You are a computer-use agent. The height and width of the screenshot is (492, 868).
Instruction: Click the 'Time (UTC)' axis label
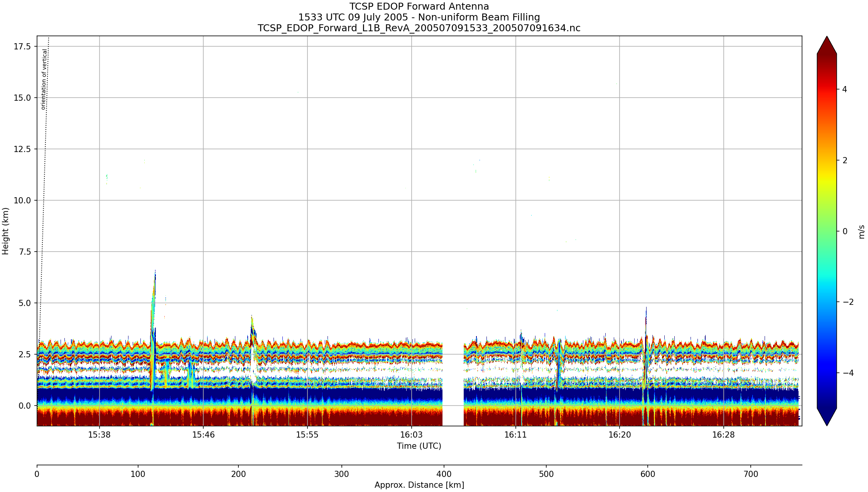click(419, 446)
